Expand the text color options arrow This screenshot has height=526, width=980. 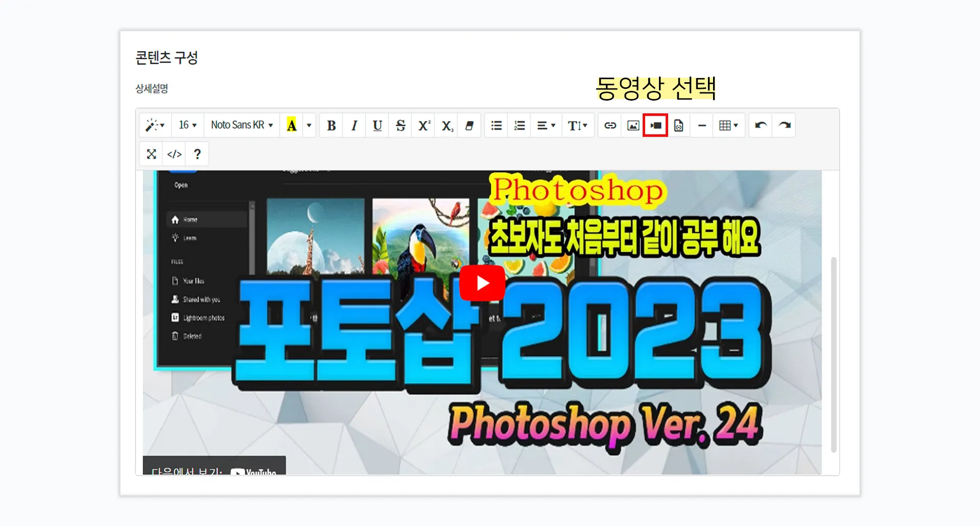tap(309, 125)
